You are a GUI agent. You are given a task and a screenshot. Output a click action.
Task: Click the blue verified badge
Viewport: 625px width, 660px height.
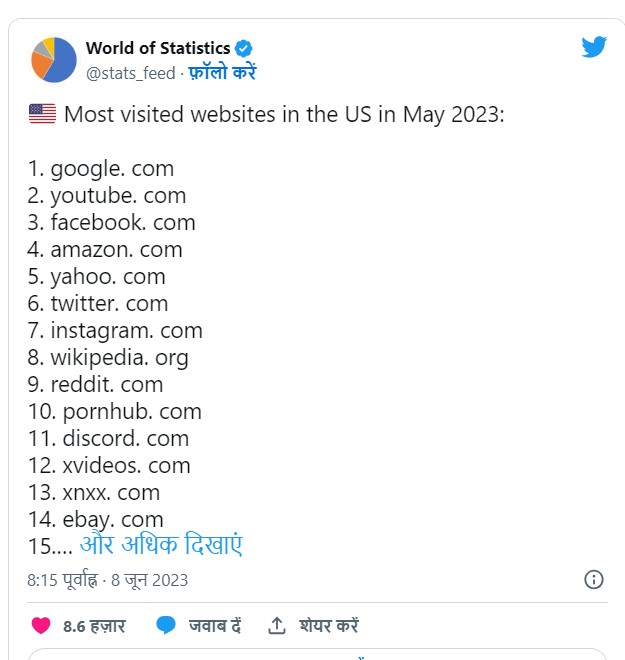point(243,48)
